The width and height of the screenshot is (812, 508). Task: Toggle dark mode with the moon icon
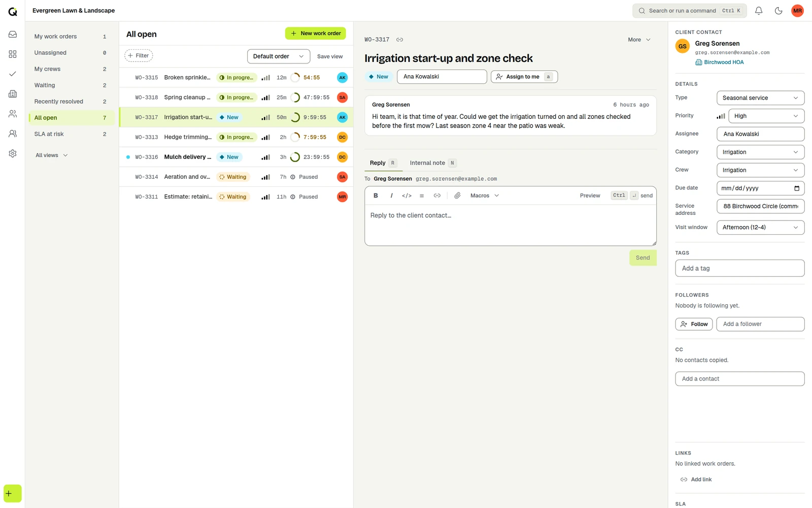(x=779, y=11)
